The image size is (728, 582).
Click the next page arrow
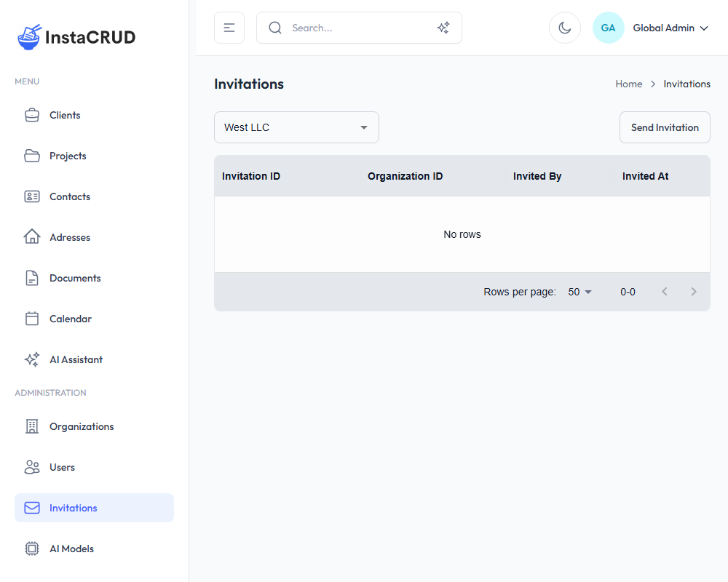click(693, 292)
